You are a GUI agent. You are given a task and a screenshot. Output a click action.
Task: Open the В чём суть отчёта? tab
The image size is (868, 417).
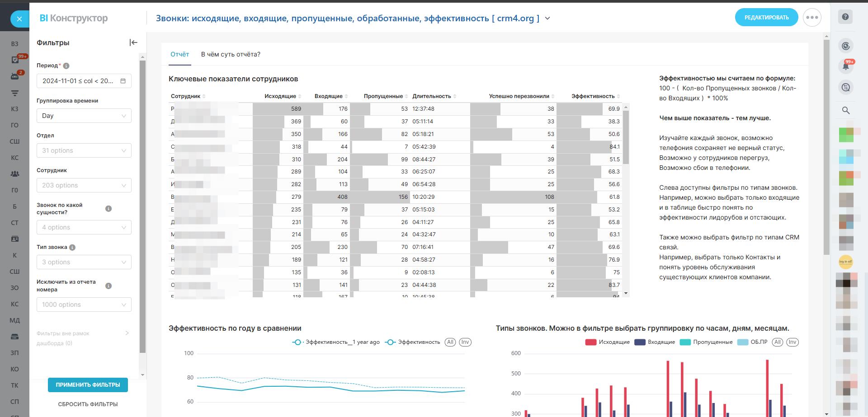click(231, 54)
